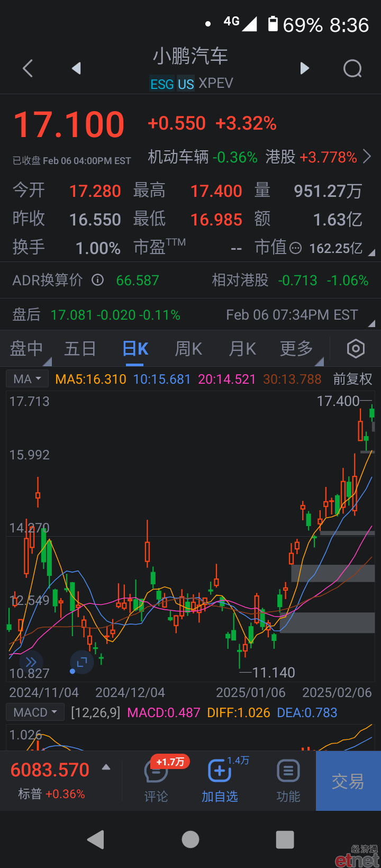This screenshot has height=868, width=381.
Task: Tap MA10 value 15.681
Action: (162, 379)
